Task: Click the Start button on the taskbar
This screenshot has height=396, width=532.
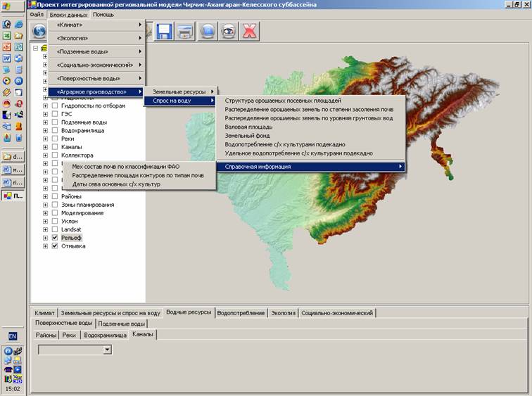Action: 13,5
